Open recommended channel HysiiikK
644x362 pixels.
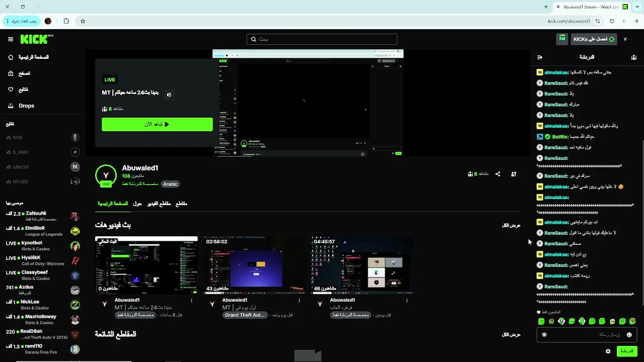tap(43, 260)
